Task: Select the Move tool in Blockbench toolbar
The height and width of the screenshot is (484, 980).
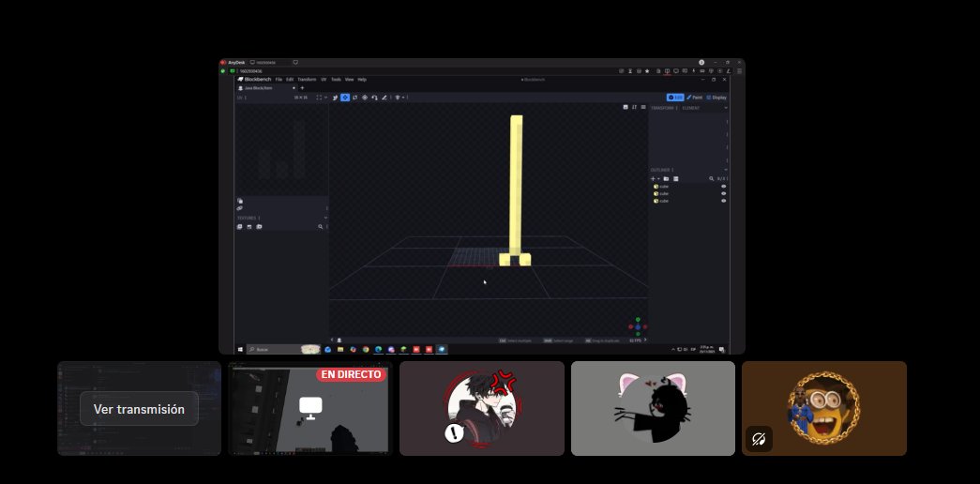Action: [345, 98]
